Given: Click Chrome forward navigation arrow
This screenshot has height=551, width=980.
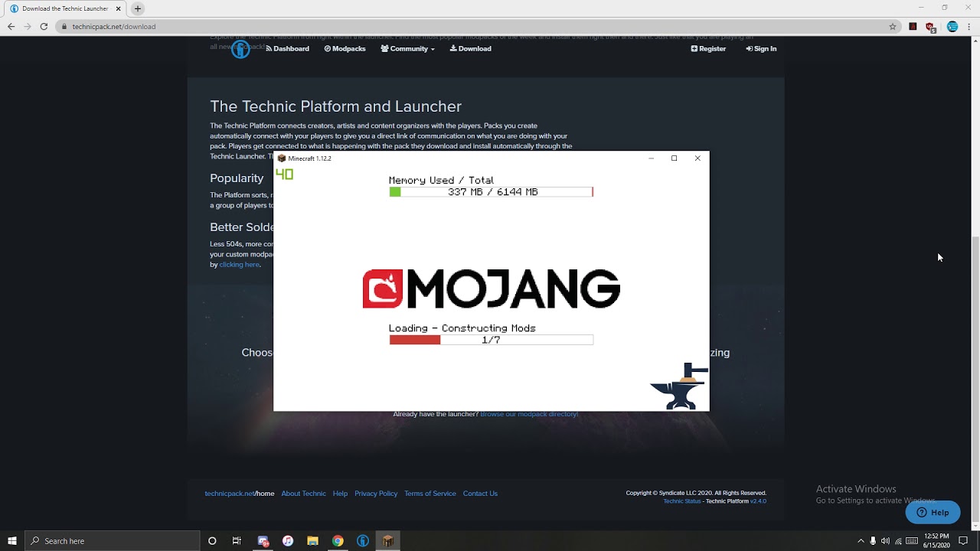Looking at the screenshot, I should [x=28, y=26].
